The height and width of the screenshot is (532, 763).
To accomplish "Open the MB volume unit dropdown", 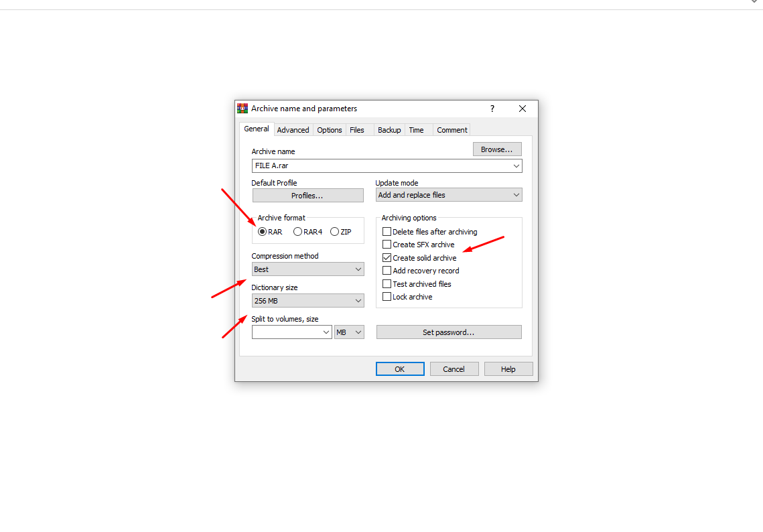I will coord(349,332).
